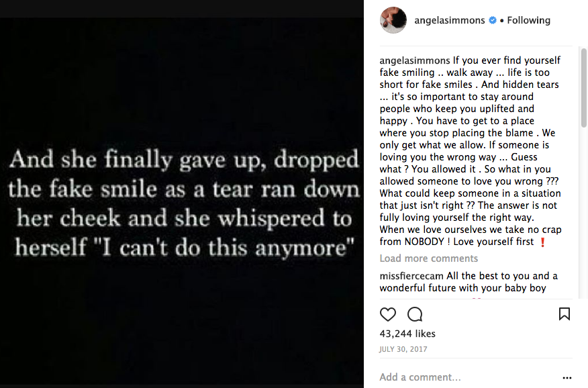Click the blue verified badge

pyautogui.click(x=493, y=20)
